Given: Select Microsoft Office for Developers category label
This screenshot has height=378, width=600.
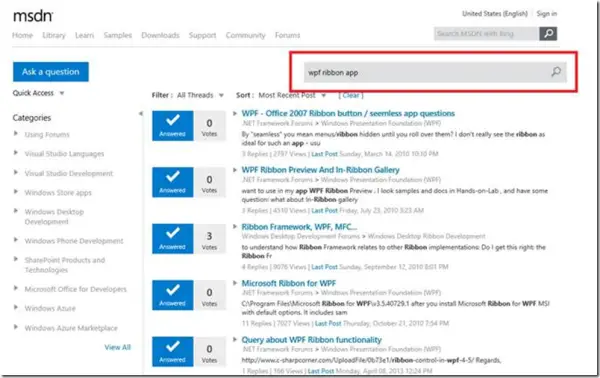Looking at the screenshot, I should pyautogui.click(x=75, y=289).
